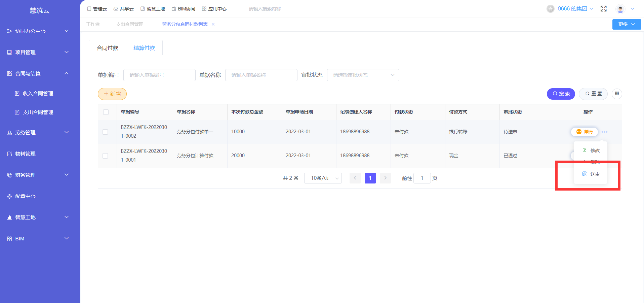
Task: Click the user avatar icon
Action: click(x=620, y=9)
